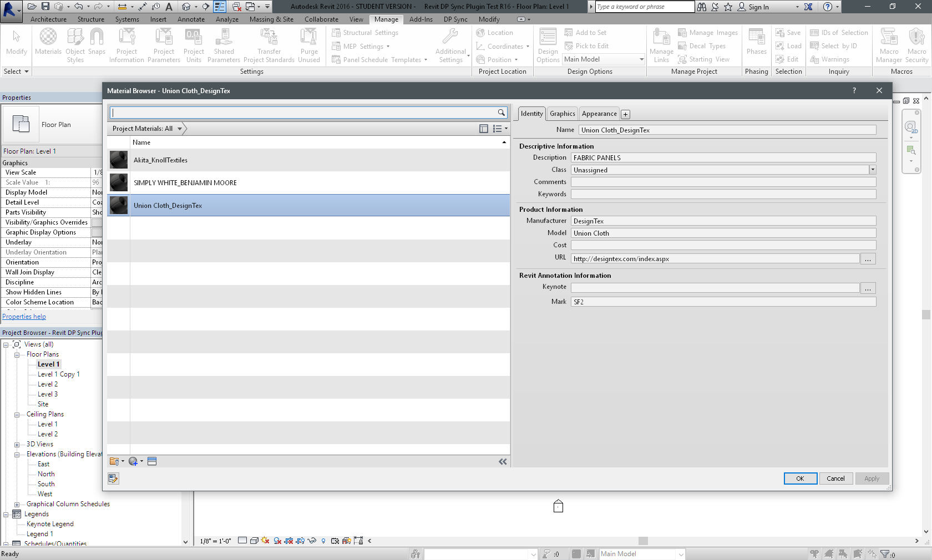This screenshot has height=560, width=932.
Task: Click the Save icon in quick access toolbar
Action: pyautogui.click(x=45, y=7)
